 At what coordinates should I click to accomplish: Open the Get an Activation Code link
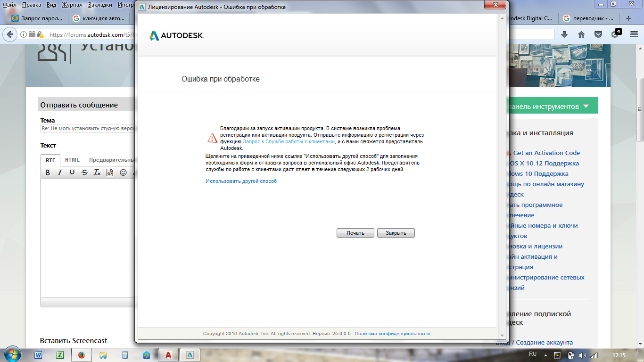[x=546, y=153]
